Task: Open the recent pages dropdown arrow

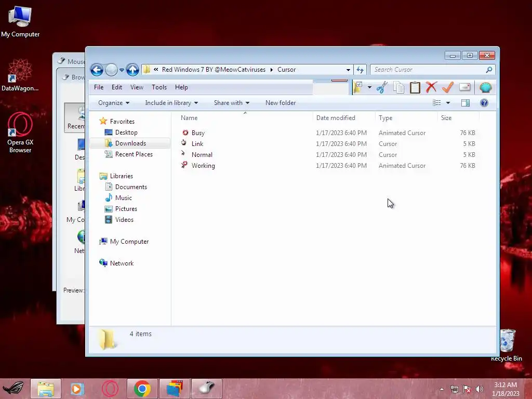Action: (x=122, y=70)
